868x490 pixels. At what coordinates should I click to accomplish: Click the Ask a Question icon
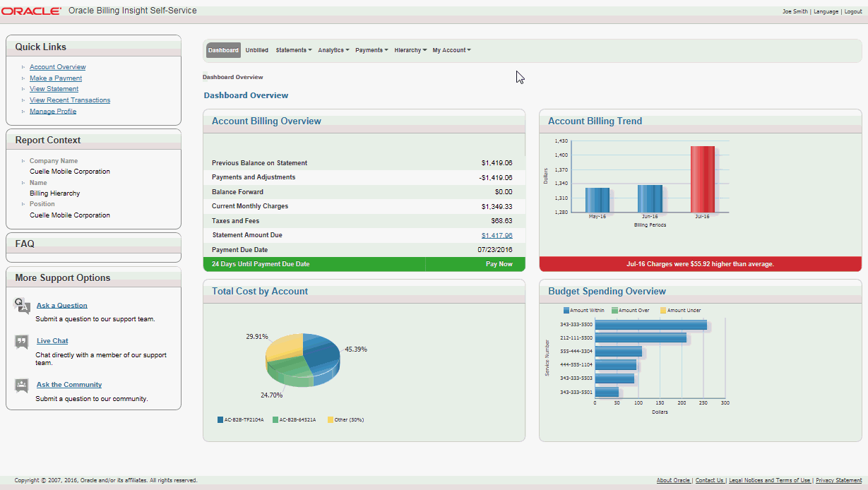22,305
